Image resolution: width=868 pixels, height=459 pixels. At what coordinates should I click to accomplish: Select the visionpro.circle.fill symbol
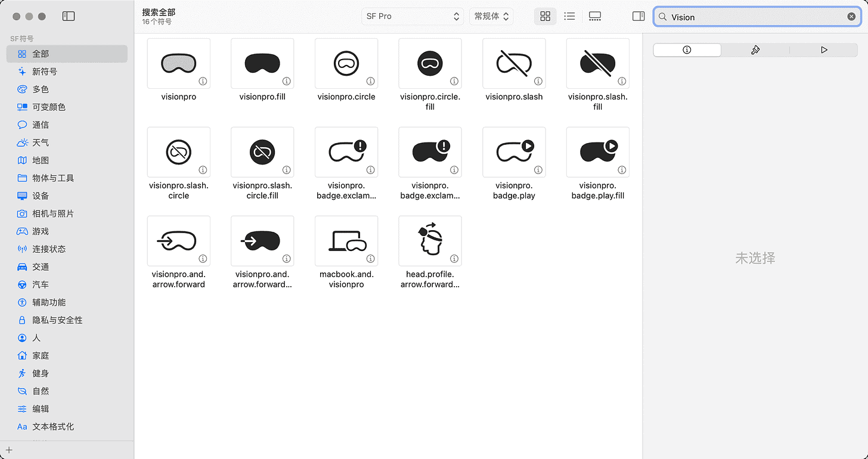430,63
